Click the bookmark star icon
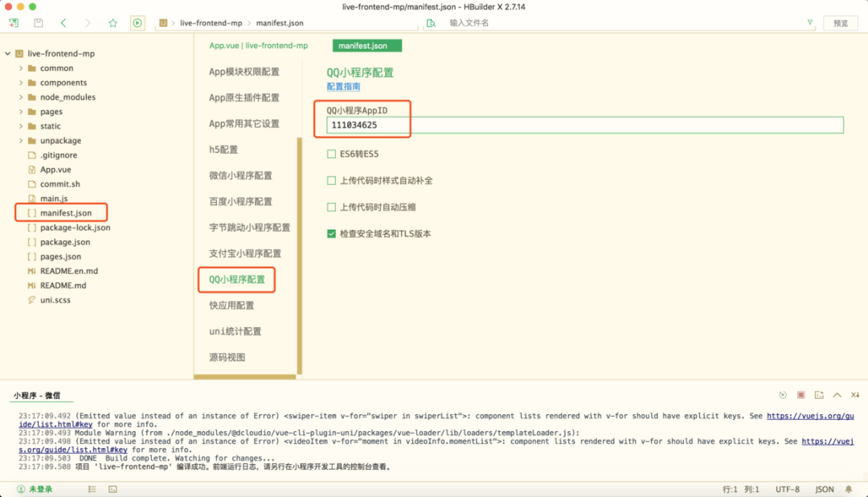 [x=113, y=23]
